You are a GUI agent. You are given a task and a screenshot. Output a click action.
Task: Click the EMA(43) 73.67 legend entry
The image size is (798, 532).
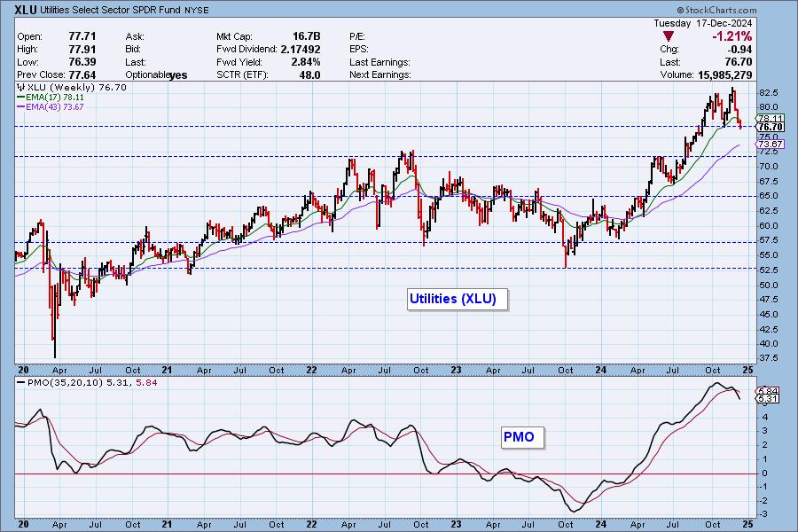51,107
